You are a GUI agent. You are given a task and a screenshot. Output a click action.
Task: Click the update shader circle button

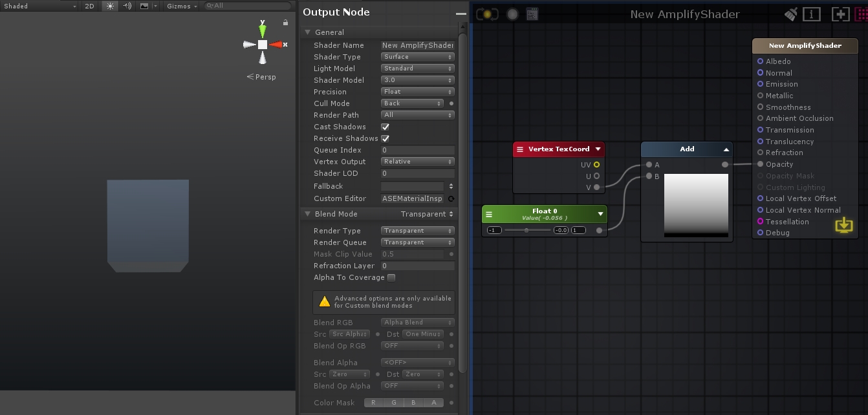(512, 14)
